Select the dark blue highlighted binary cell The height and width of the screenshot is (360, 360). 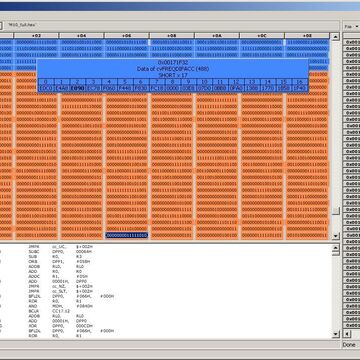[127, 235]
